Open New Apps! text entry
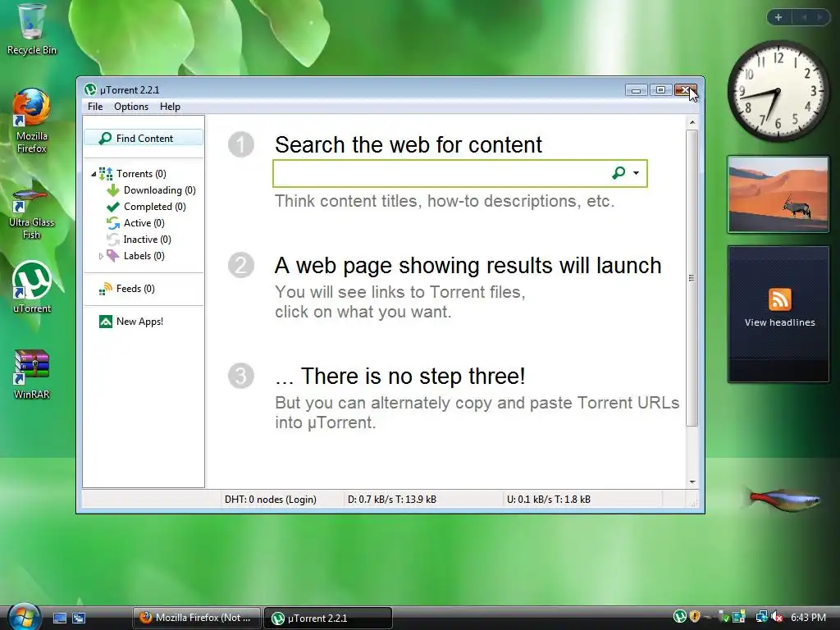The width and height of the screenshot is (840, 630). click(139, 322)
